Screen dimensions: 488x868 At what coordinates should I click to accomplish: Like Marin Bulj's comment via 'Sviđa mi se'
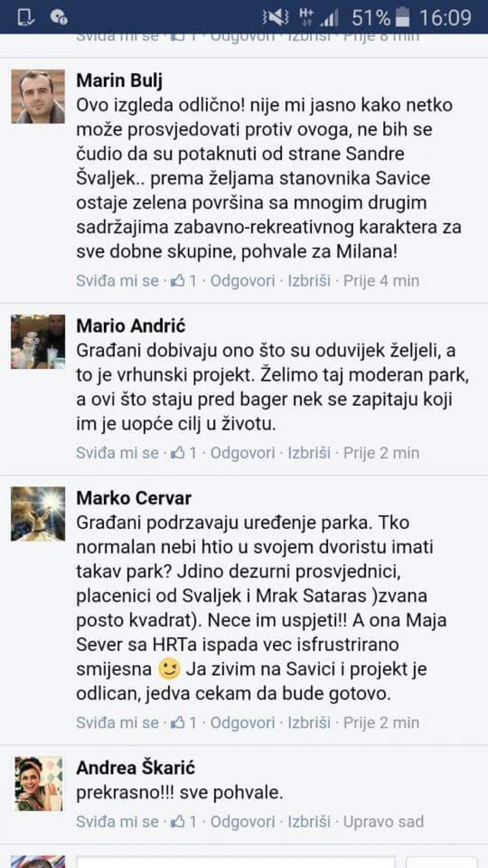click(x=117, y=281)
